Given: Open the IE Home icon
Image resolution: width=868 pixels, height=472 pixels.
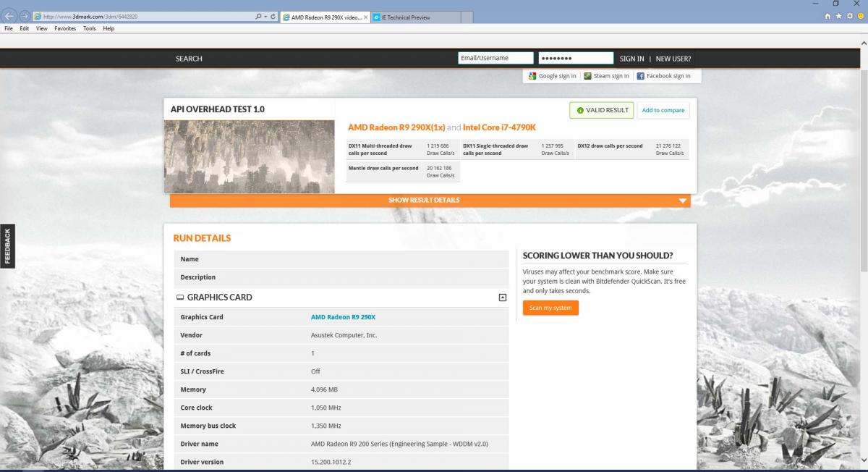Looking at the screenshot, I should click(827, 16).
